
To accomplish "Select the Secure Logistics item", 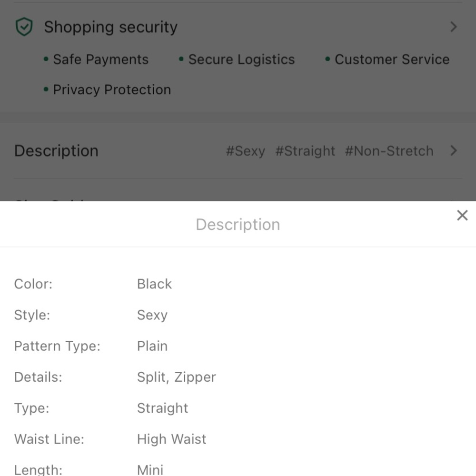I will [237, 59].
